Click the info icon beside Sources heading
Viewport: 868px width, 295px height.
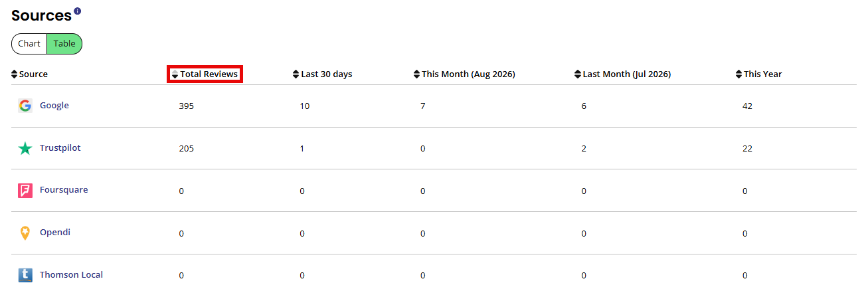[x=78, y=11]
